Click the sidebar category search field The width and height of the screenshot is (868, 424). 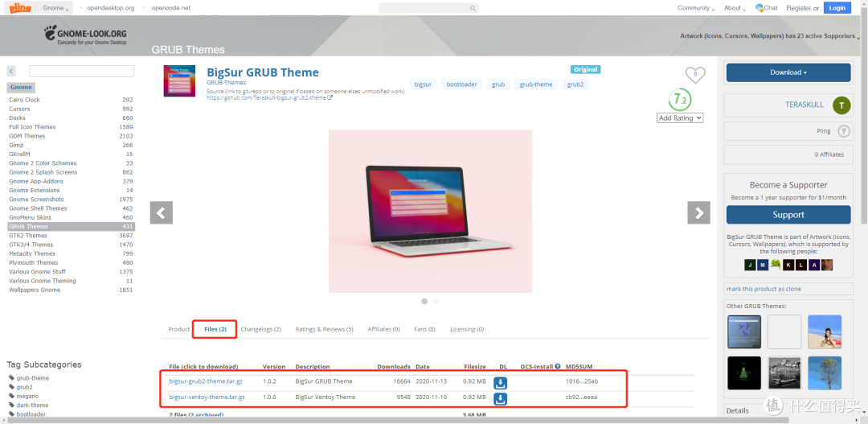(81, 71)
